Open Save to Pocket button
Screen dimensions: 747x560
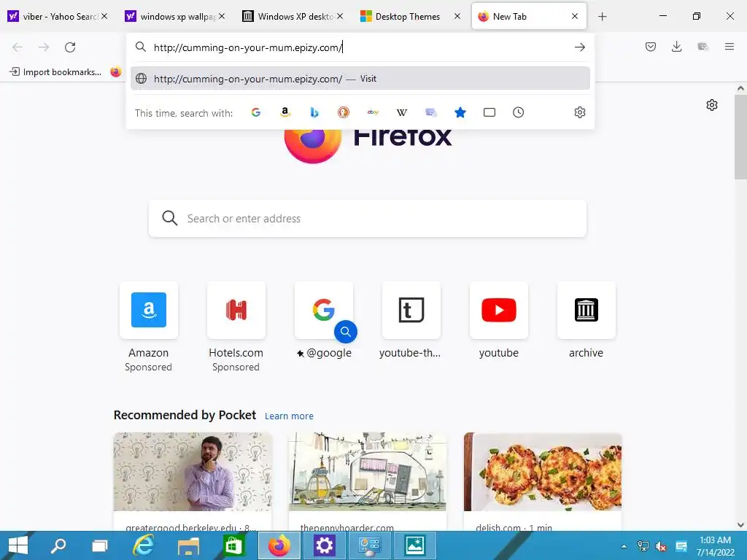click(651, 47)
